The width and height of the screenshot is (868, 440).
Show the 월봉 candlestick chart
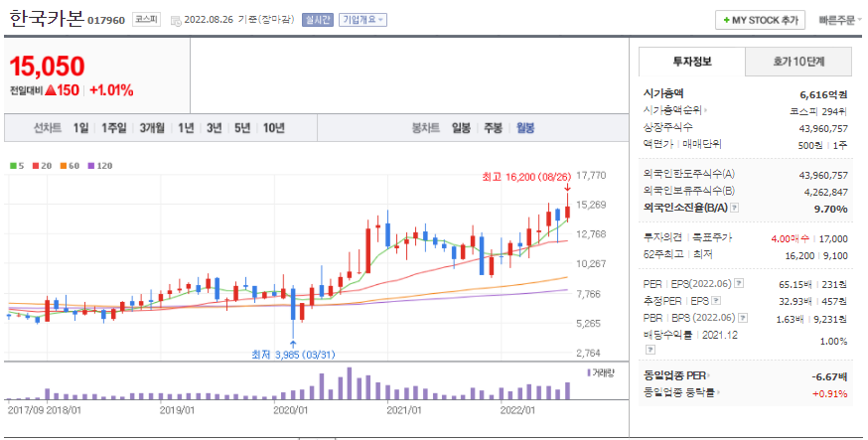click(x=525, y=128)
